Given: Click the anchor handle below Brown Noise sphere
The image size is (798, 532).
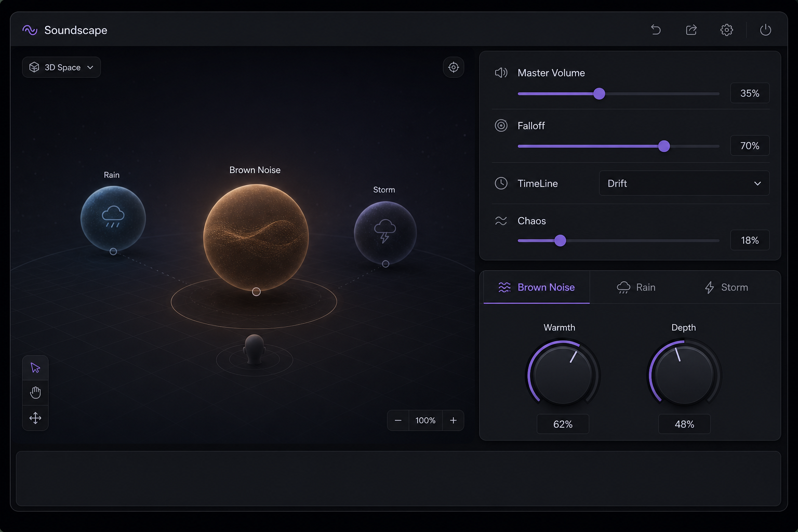Looking at the screenshot, I should (x=256, y=292).
